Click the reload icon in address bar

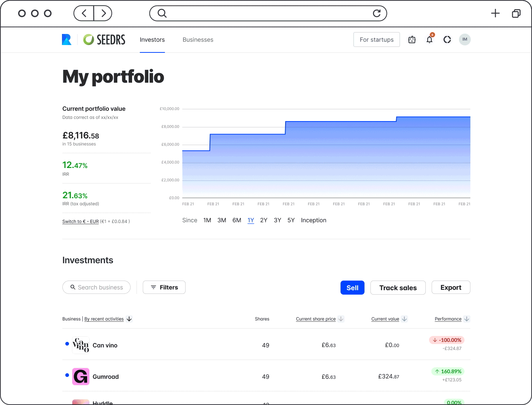377,13
